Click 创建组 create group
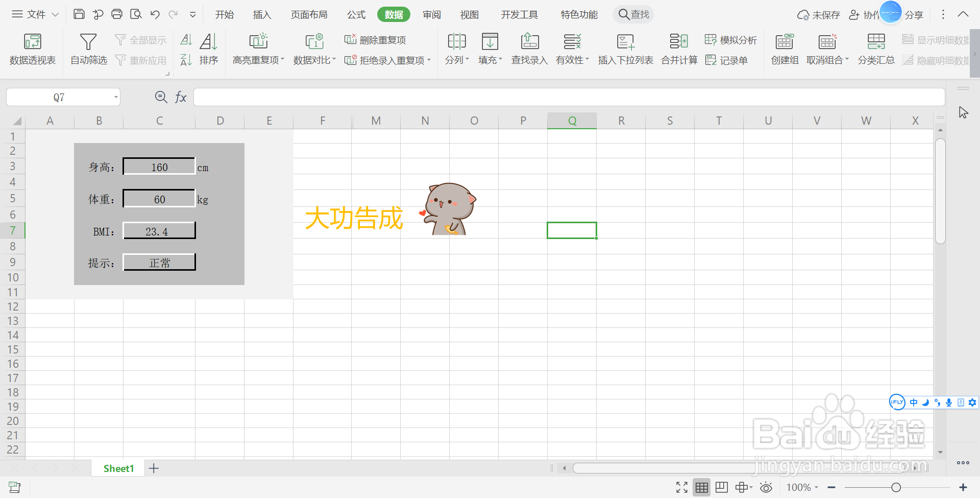This screenshot has height=498, width=980. [785, 49]
